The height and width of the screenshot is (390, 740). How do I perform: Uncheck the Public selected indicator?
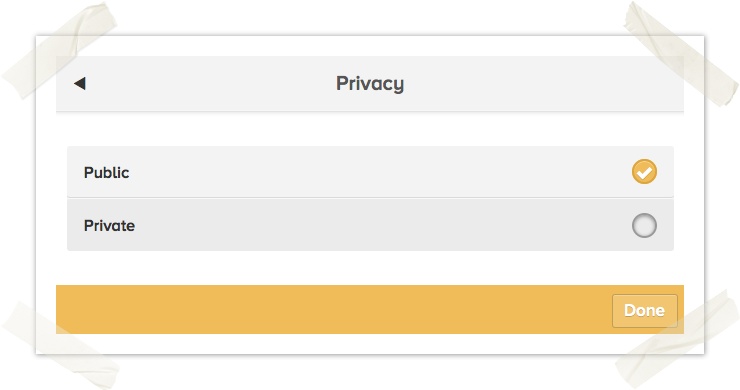[x=644, y=171]
